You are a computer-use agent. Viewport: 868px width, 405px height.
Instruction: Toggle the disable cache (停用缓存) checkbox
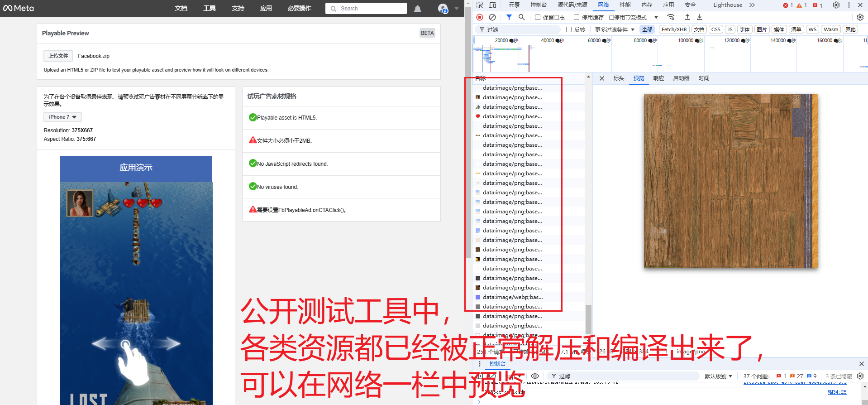click(x=577, y=17)
